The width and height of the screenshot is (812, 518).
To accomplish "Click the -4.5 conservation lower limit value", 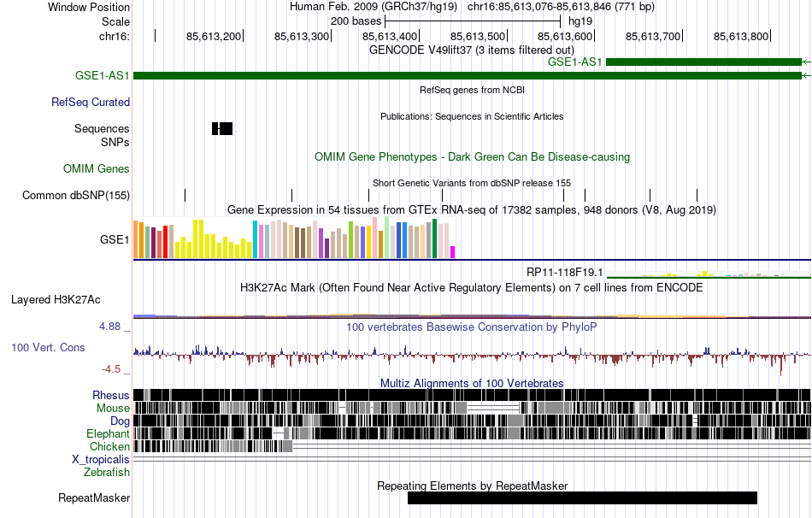I will (x=111, y=368).
